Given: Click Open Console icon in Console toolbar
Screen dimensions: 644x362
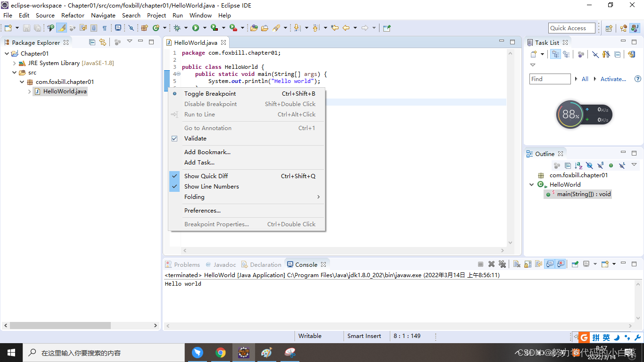Looking at the screenshot, I should pos(606,264).
